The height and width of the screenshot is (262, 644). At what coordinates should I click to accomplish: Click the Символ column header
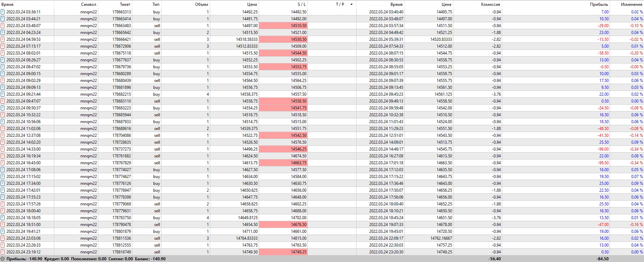pyautogui.click(x=89, y=4)
